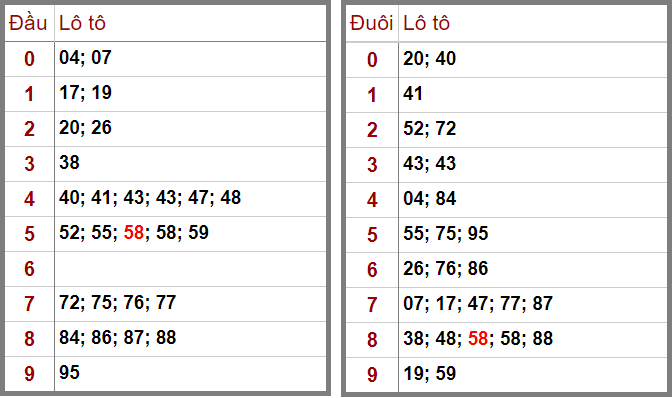Select the value 95 in Đầu row 9

[x=69, y=372]
